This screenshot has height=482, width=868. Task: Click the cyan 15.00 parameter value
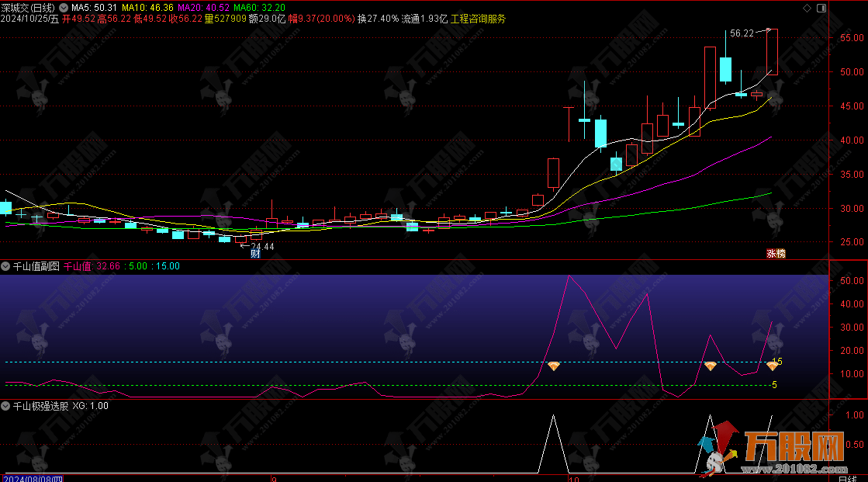coord(168,266)
